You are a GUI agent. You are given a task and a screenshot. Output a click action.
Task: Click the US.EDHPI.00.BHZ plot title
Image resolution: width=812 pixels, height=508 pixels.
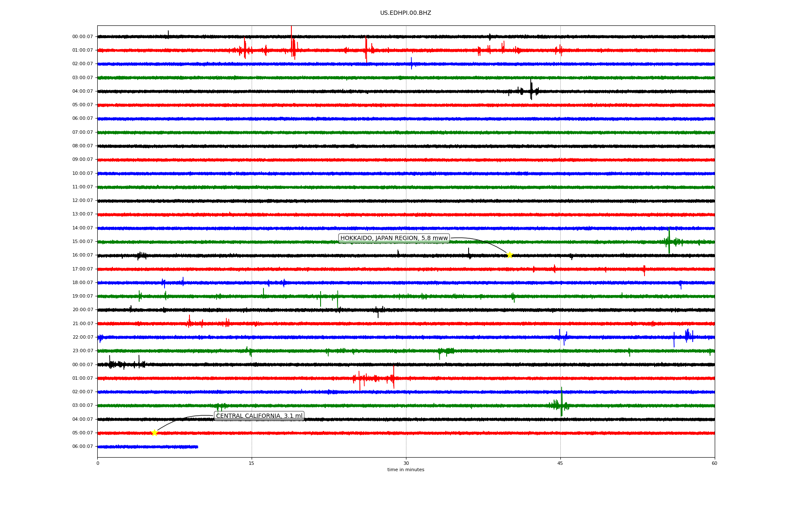point(406,13)
